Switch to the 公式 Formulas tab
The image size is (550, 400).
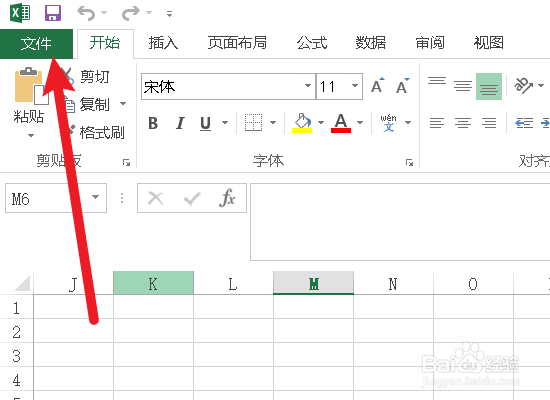coord(312,43)
